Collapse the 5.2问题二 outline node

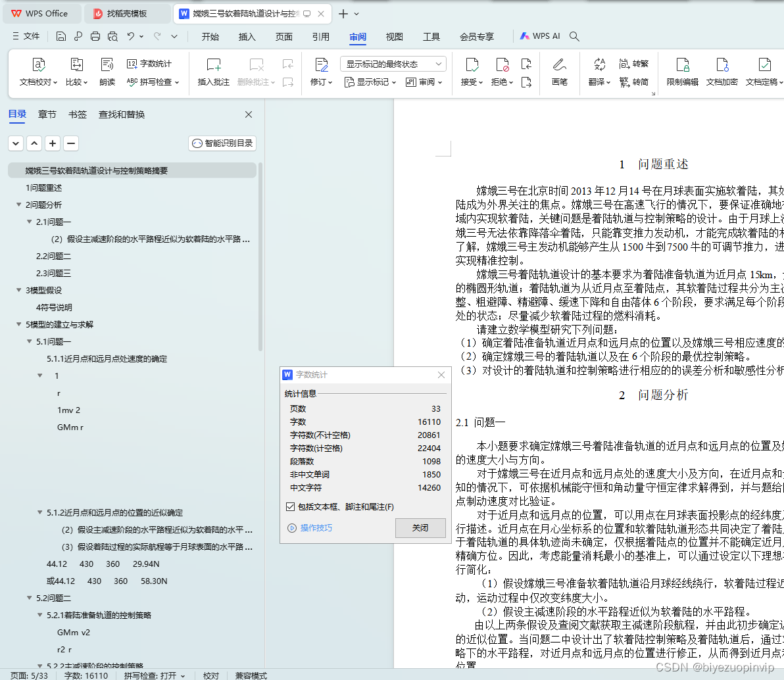29,598
